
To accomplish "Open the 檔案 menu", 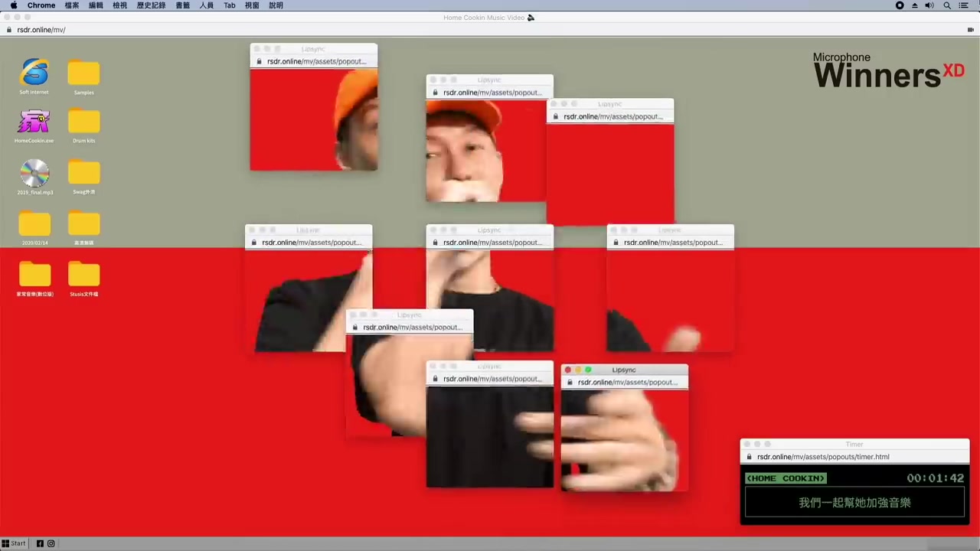I will point(72,5).
